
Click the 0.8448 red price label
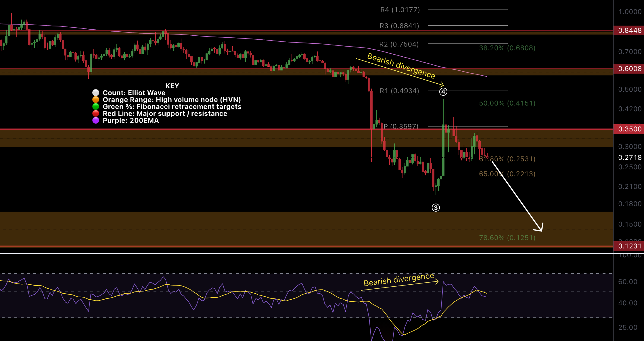pyautogui.click(x=629, y=30)
